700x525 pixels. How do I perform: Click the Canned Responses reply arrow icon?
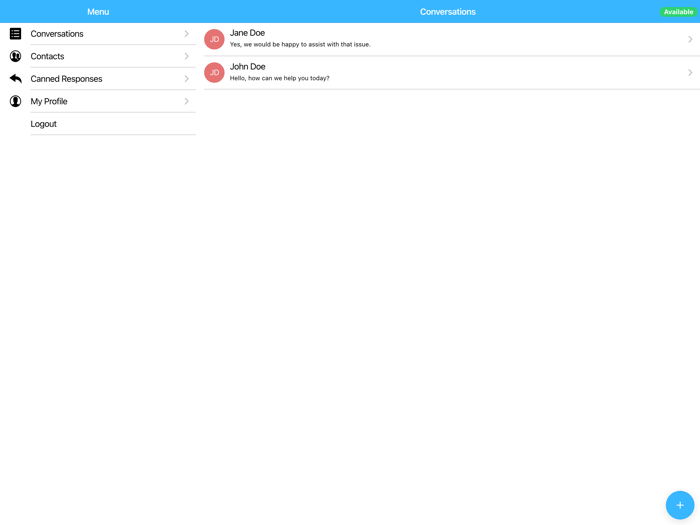15,79
